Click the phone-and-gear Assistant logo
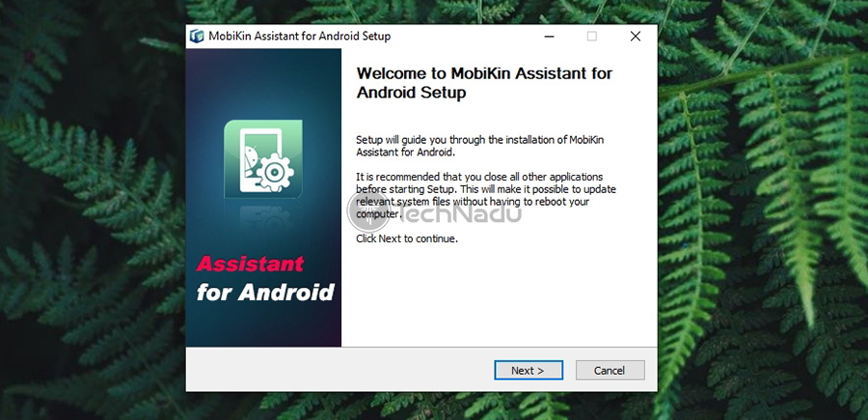The height and width of the screenshot is (420, 868). pos(263,159)
